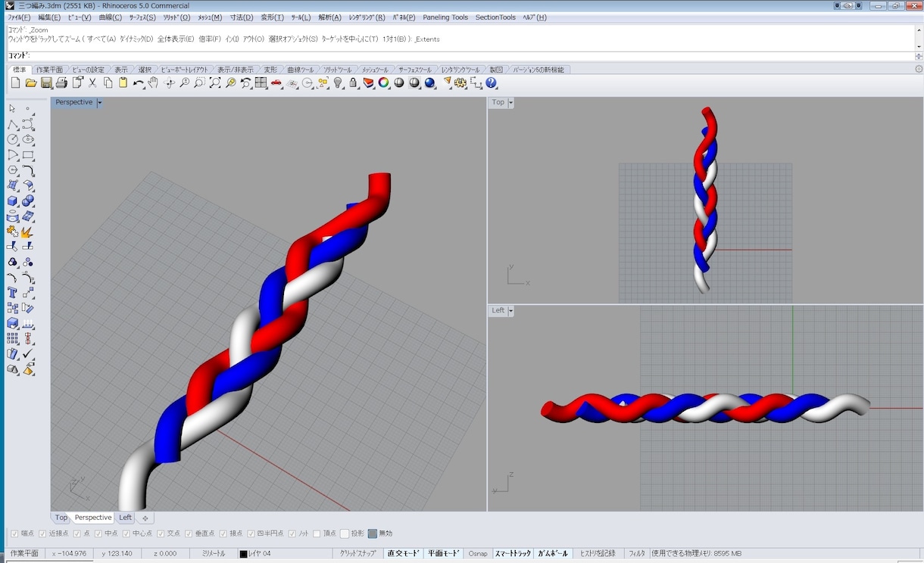924x563 pixels.
Task: Create a new file with the New icon
Action: click(15, 83)
